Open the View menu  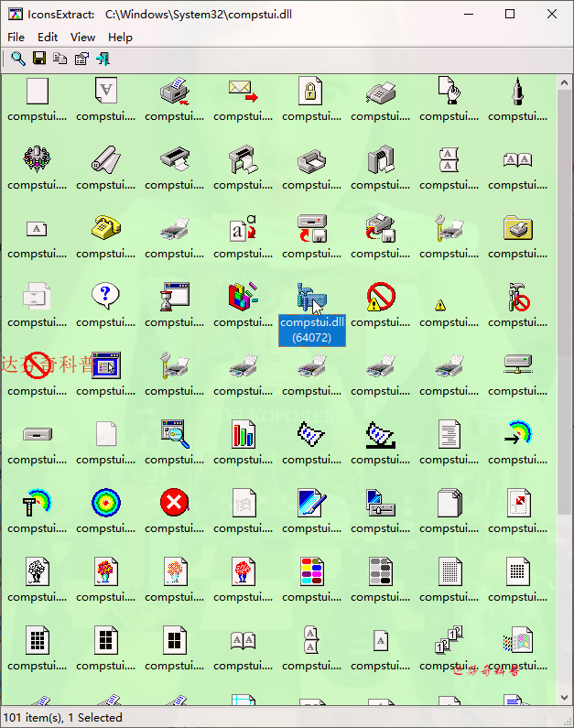82,38
